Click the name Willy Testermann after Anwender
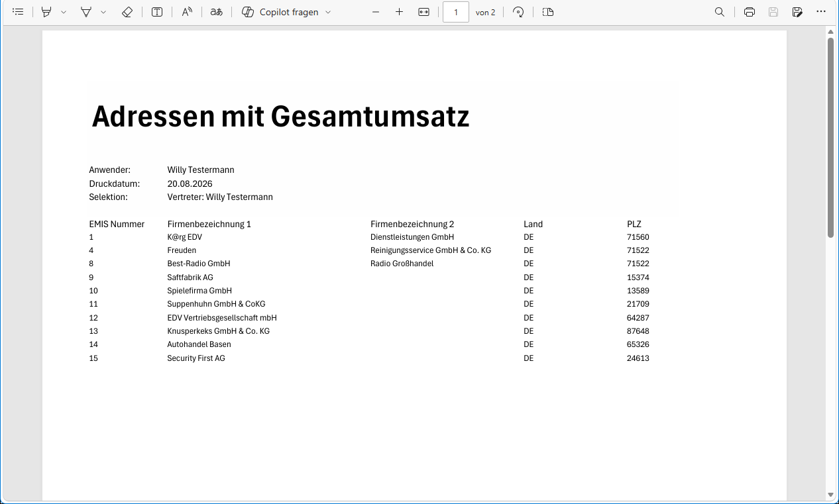The width and height of the screenshot is (839, 504). (x=201, y=170)
